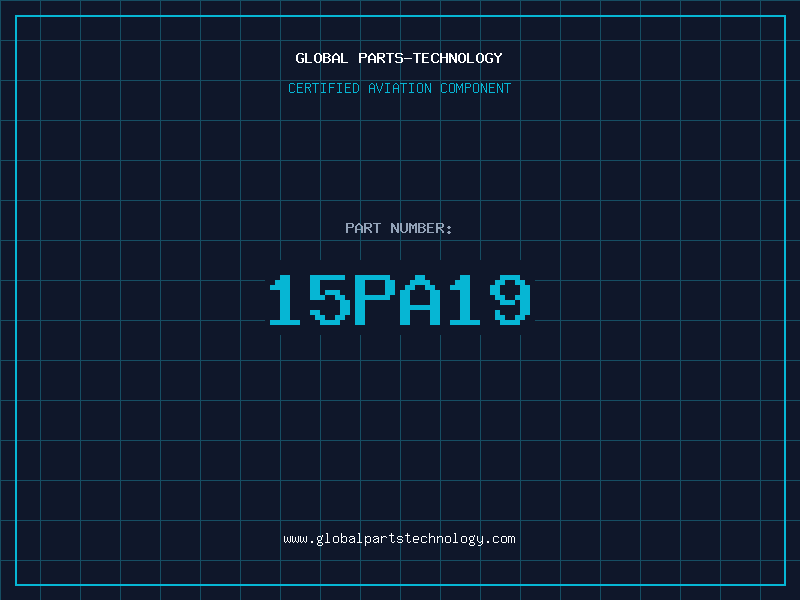Viewport: 800px width, 600px height.
Task: Click the word CERTIFIED in the subtitle
Action: pyautogui.click(x=325, y=88)
